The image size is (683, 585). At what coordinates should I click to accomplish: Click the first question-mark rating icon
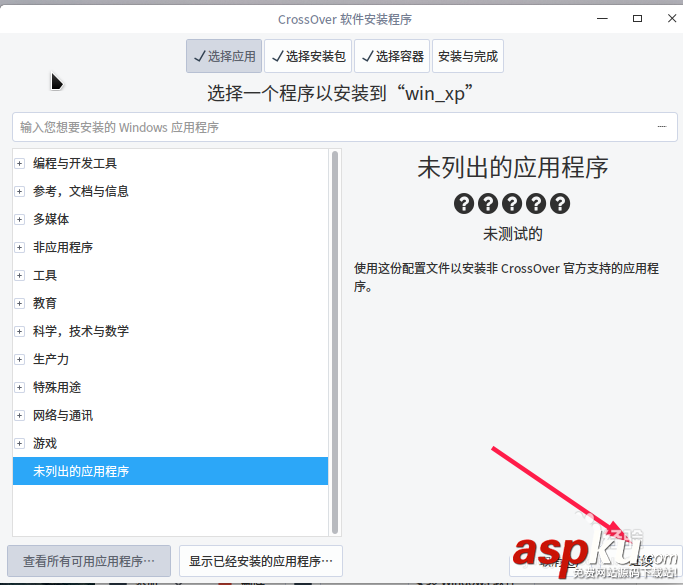(464, 203)
